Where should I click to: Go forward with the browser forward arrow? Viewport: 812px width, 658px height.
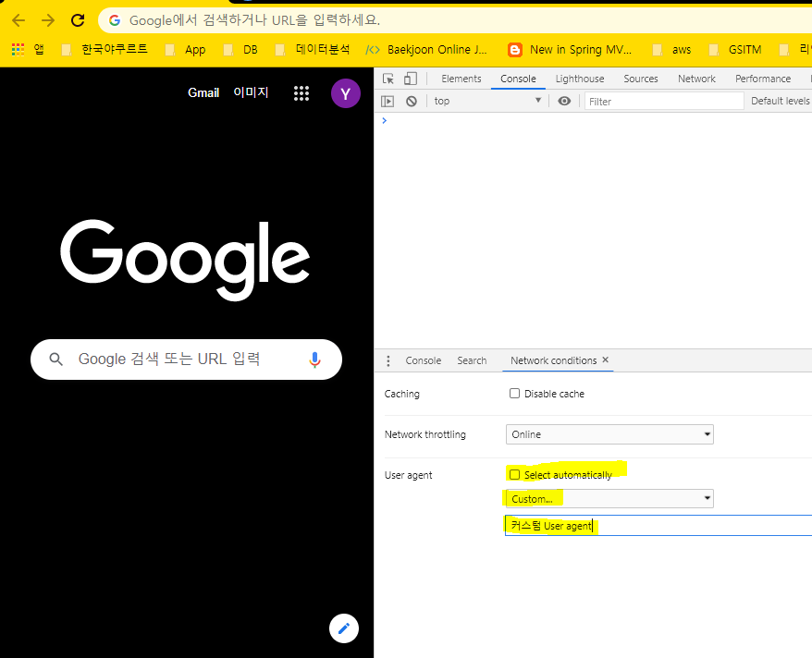pyautogui.click(x=48, y=20)
